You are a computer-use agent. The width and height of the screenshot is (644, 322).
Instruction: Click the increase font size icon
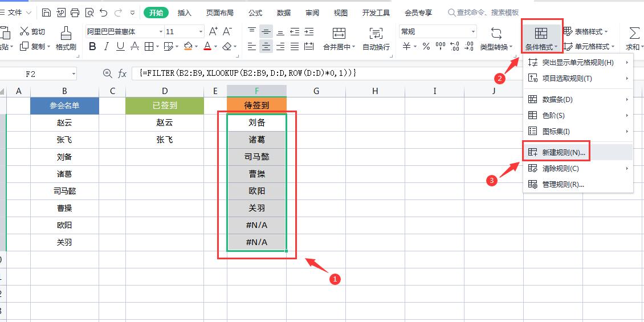point(213,32)
